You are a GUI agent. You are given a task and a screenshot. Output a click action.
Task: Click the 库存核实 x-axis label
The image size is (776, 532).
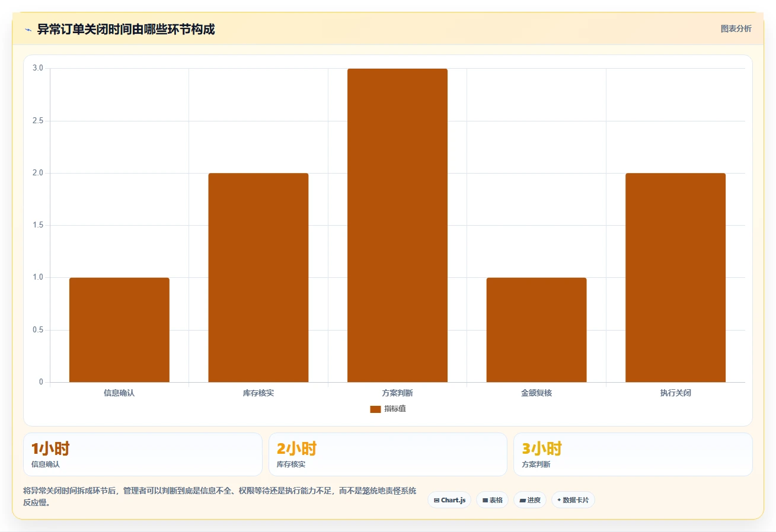pos(258,393)
